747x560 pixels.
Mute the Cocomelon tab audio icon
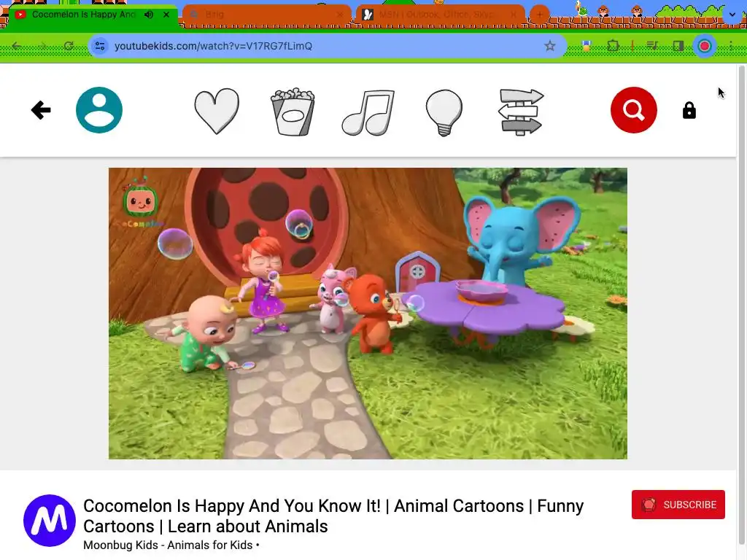tap(149, 15)
